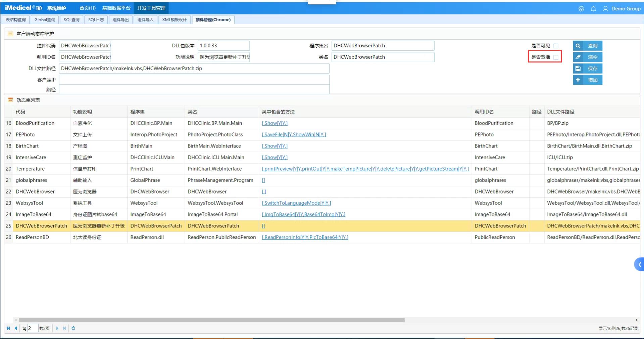Click the 类名 input field

point(383,57)
